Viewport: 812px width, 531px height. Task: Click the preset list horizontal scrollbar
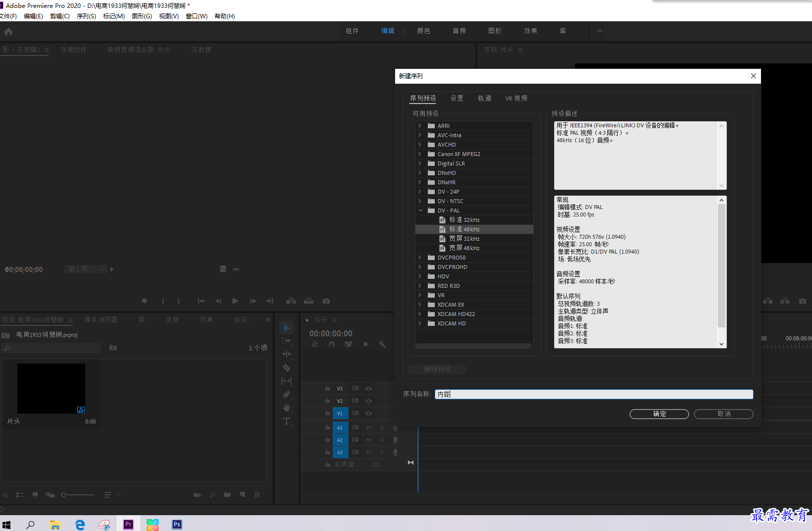coord(473,346)
